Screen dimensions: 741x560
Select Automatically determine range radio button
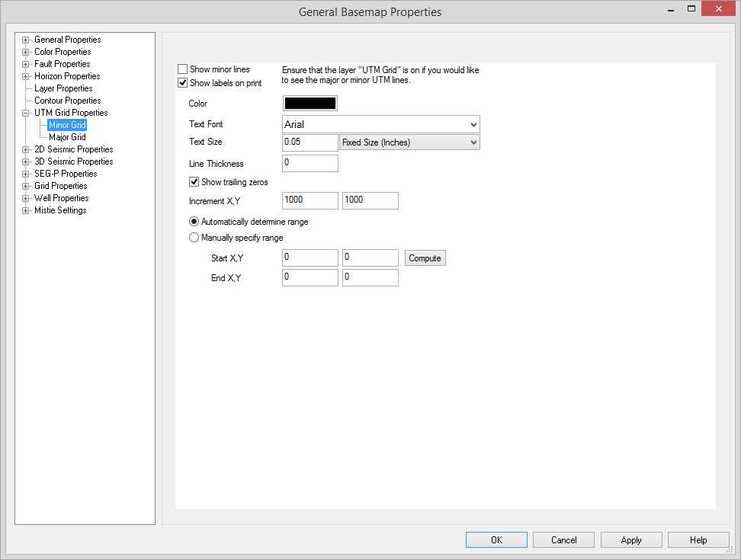click(194, 222)
